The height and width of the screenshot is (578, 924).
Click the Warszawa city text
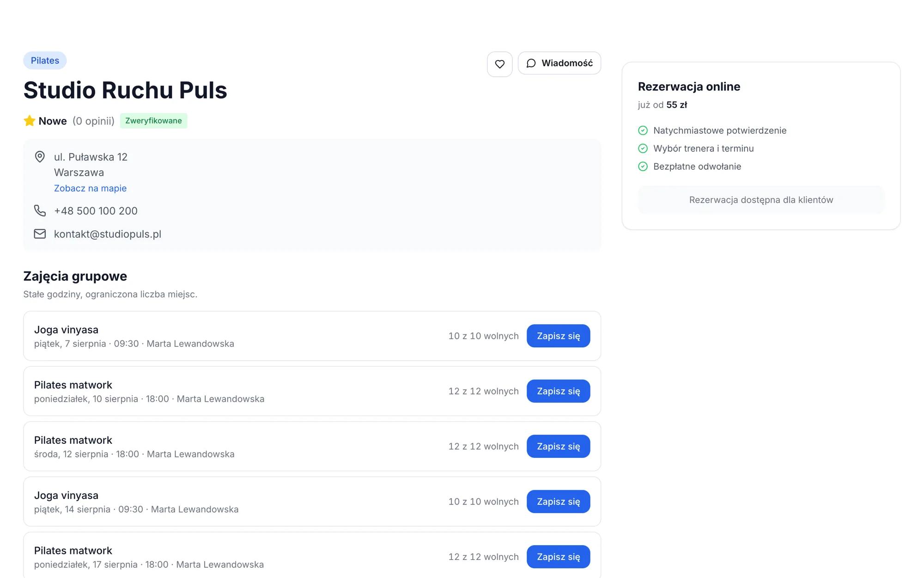tap(79, 172)
